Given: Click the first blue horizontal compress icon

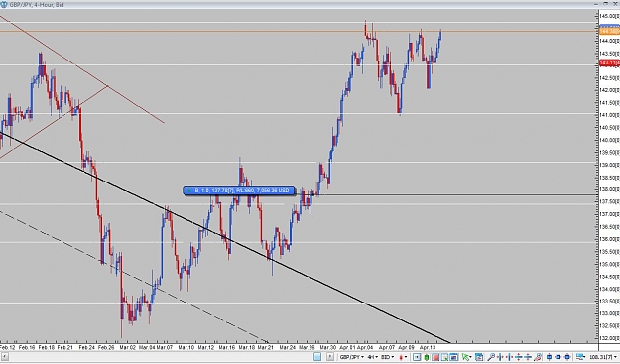Looking at the screenshot, I should (500, 357).
